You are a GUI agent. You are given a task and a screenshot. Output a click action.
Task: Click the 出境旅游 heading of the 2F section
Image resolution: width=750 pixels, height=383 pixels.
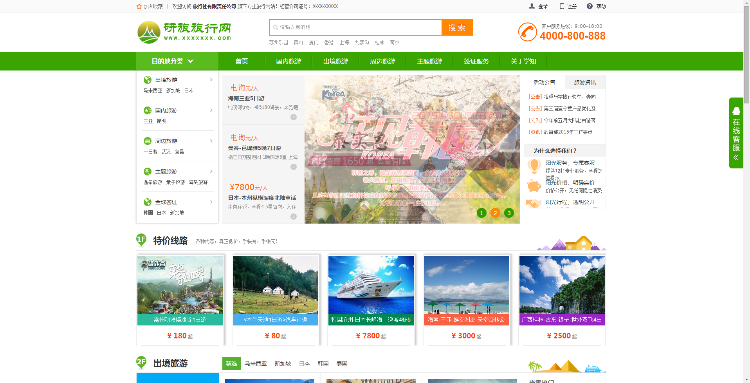[x=170, y=363]
